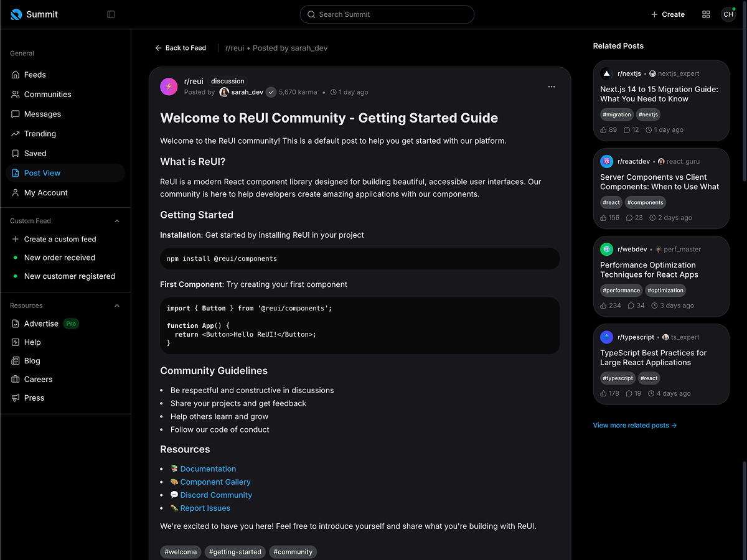Click the Search Summit input field

(x=387, y=14)
